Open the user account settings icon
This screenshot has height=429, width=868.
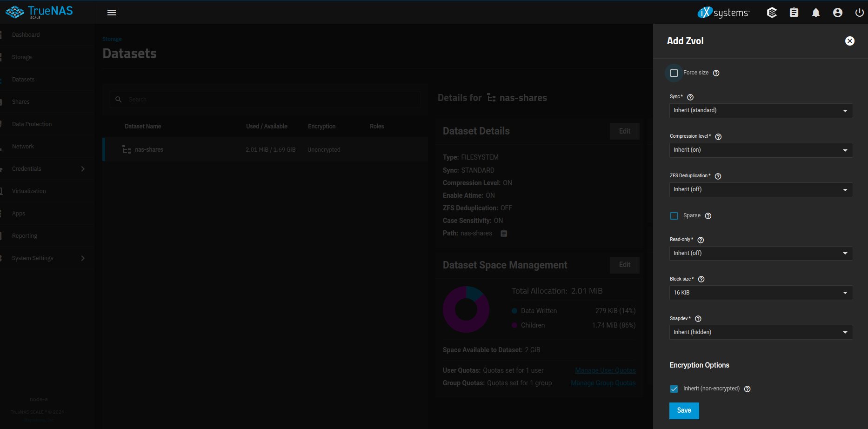838,13
